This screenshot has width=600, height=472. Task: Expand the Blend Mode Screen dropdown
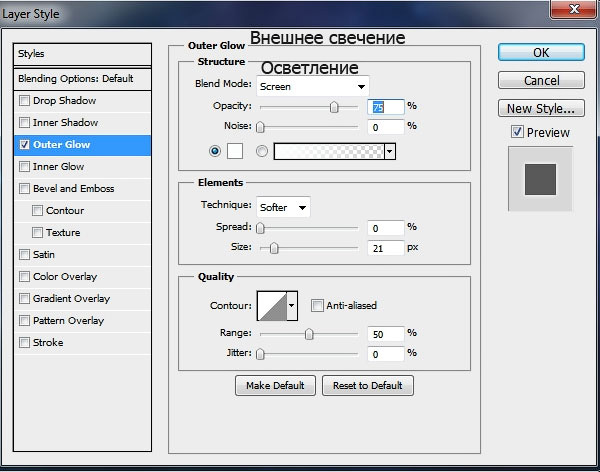tap(312, 86)
